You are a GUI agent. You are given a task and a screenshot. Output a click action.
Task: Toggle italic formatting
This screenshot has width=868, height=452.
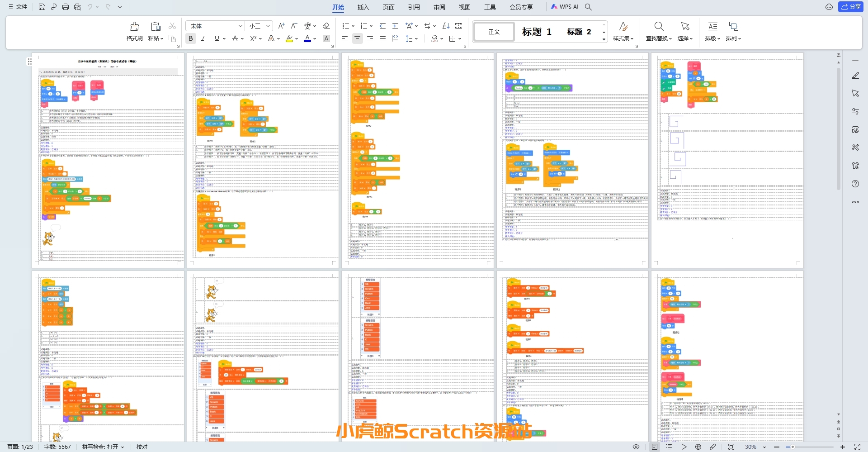point(203,38)
